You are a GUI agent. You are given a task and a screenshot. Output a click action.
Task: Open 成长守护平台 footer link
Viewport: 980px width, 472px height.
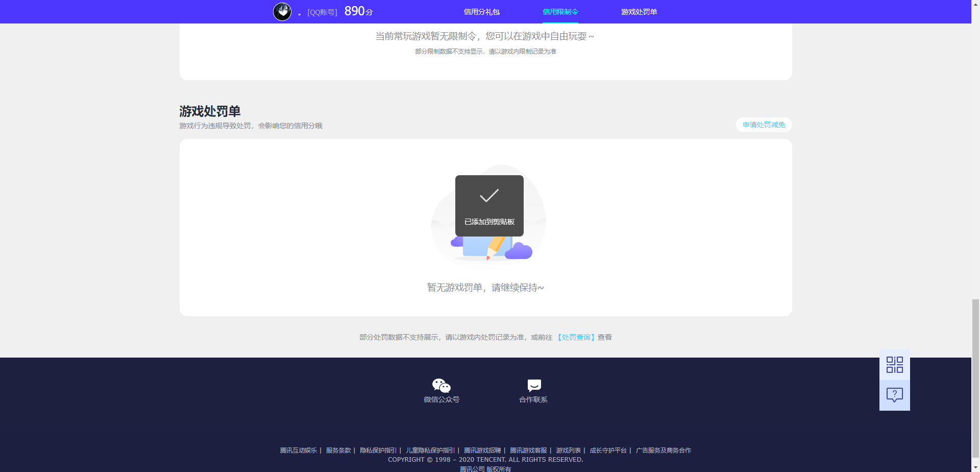pyautogui.click(x=608, y=450)
